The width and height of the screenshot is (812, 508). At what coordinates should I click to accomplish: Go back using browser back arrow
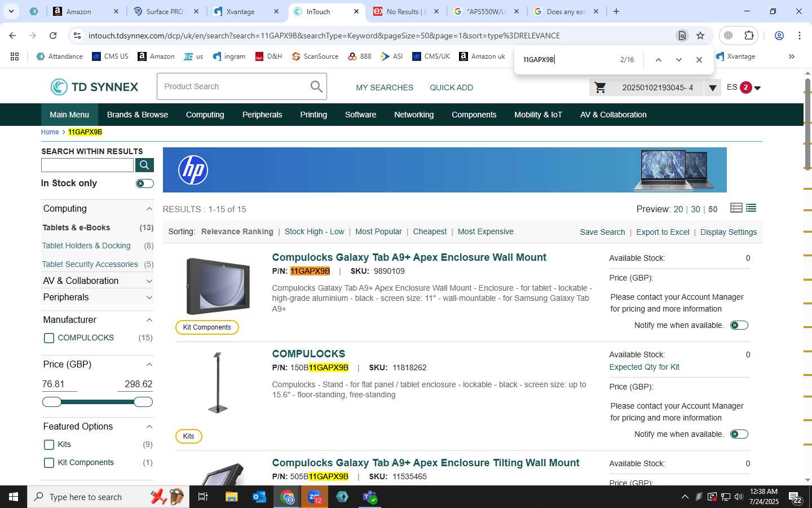(x=12, y=36)
